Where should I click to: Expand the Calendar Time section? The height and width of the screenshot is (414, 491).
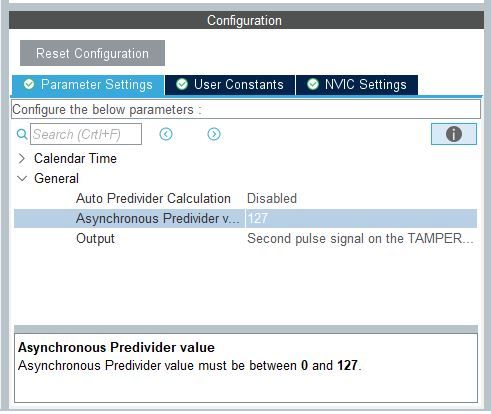22,159
